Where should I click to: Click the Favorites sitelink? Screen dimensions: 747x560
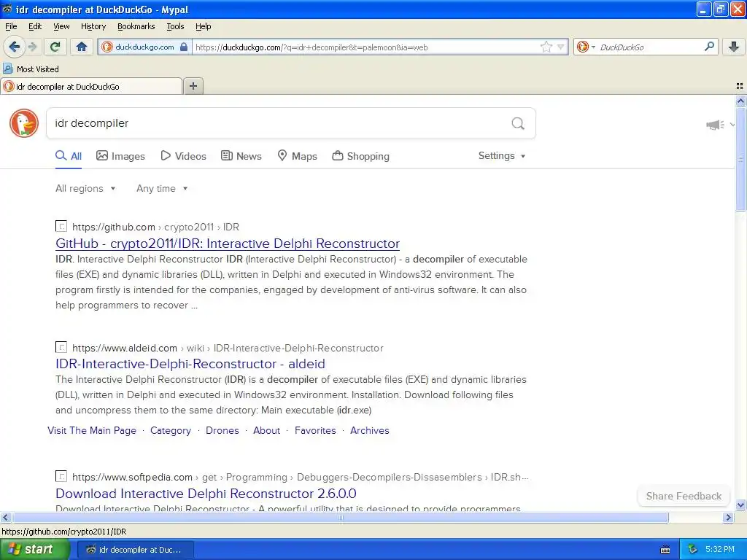(315, 430)
